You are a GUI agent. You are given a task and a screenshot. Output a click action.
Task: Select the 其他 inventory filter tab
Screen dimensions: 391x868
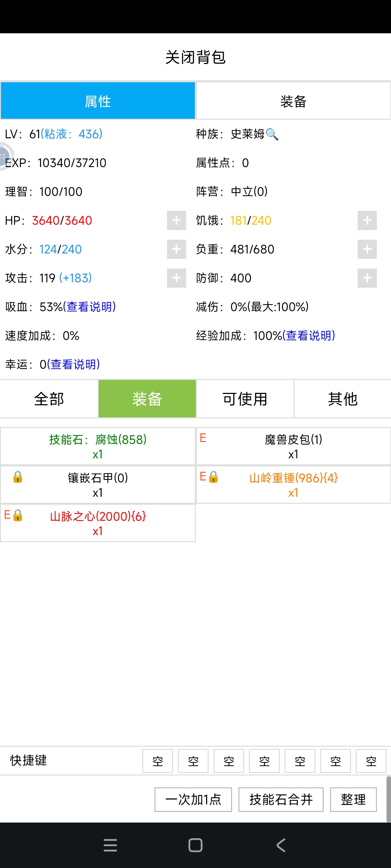(x=342, y=398)
